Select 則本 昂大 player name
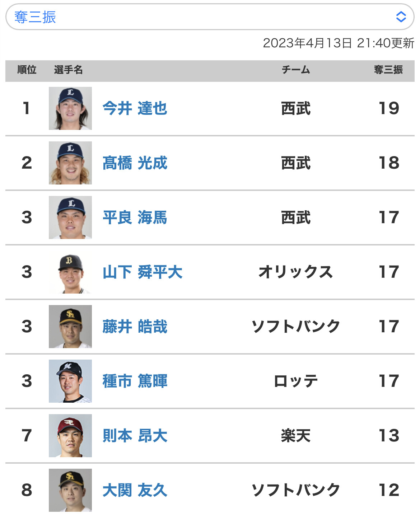The image size is (420, 515). 135,436
